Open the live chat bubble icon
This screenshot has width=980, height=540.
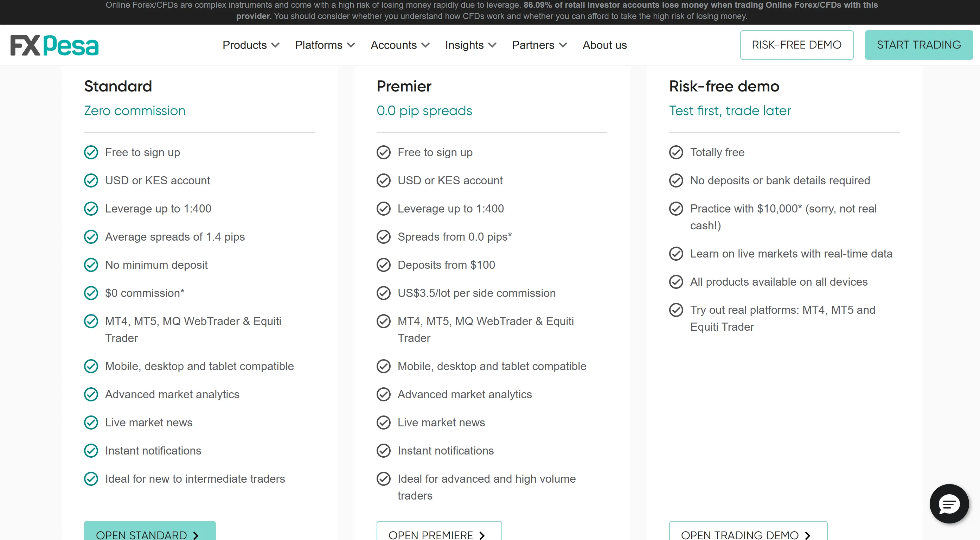tap(949, 504)
